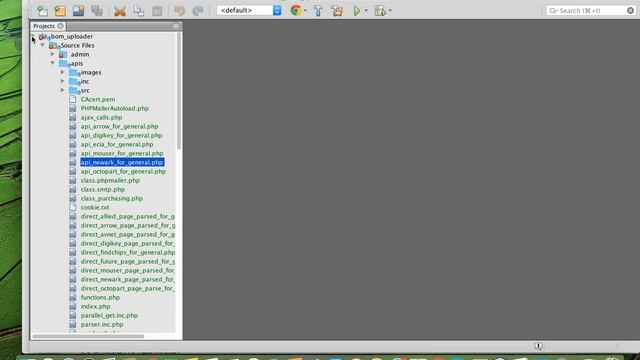This screenshot has height=360, width=640.
Task: Expand the images folder
Action: [62, 72]
